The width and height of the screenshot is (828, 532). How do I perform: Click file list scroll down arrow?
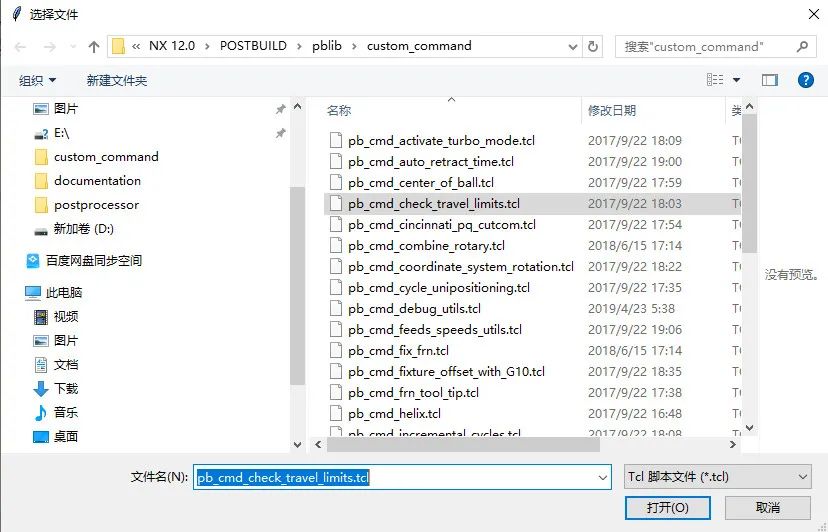pyautogui.click(x=749, y=427)
